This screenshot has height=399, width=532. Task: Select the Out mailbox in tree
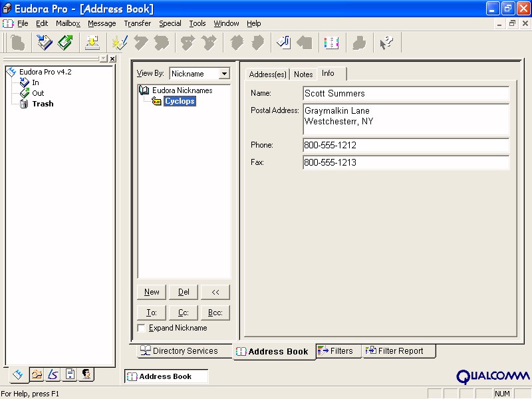[38, 93]
